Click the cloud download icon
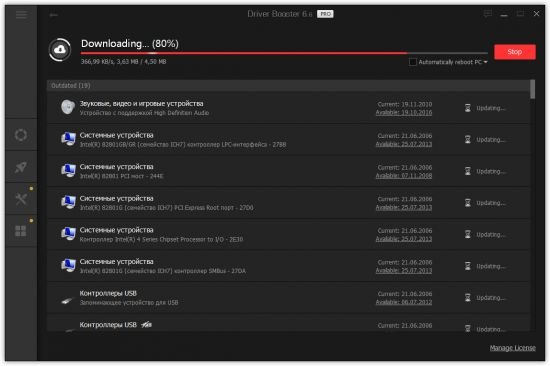Viewport: 550px width, 366px height. [x=60, y=49]
